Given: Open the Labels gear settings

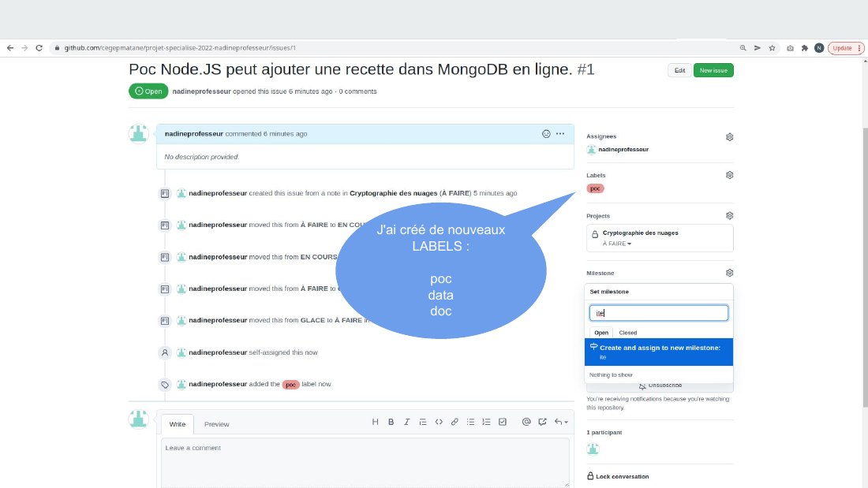Looking at the screenshot, I should click(729, 175).
